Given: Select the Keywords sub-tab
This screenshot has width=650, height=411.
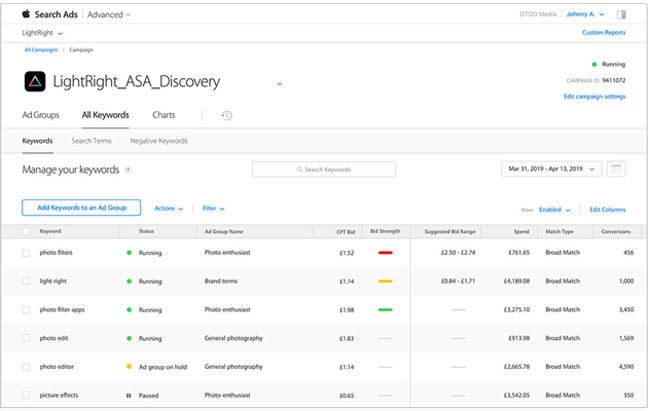Looking at the screenshot, I should [37, 141].
